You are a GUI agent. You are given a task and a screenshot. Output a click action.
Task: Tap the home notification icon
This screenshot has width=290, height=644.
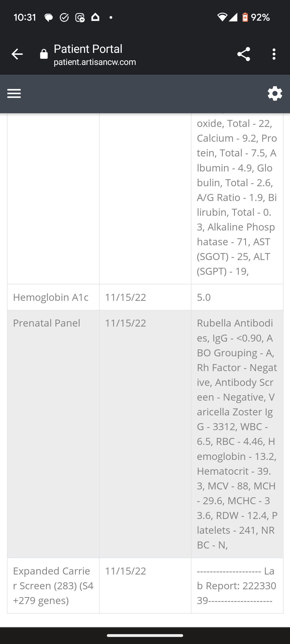[x=95, y=17]
